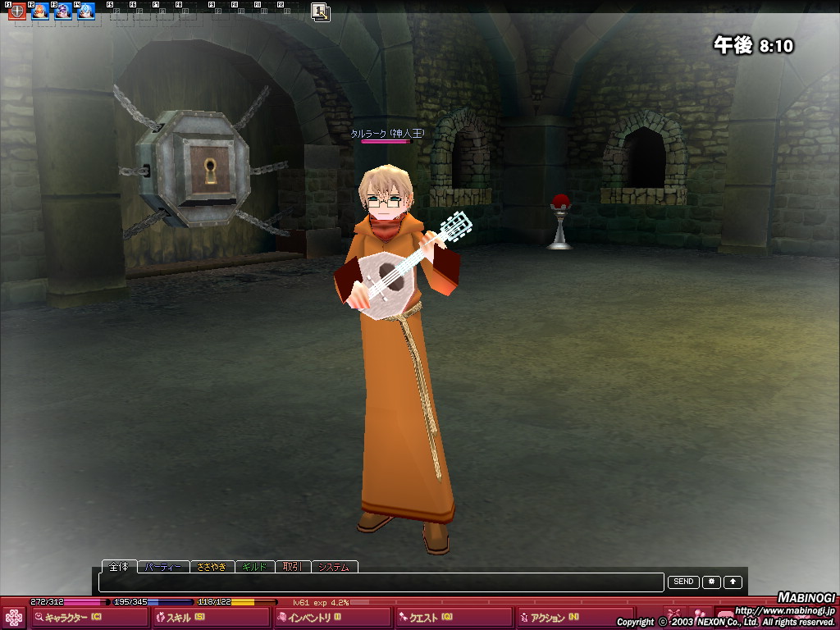Viewport: 840px width, 630px height.
Task: Select the 全体 chat tab
Action: click(118, 566)
